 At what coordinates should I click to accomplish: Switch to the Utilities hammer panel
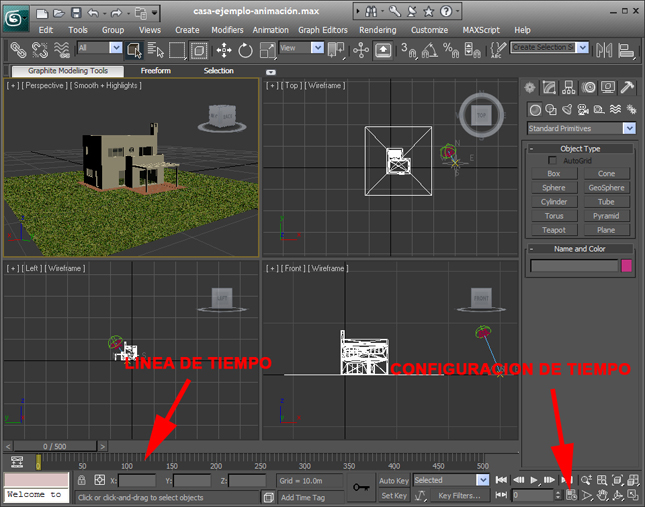[x=627, y=88]
